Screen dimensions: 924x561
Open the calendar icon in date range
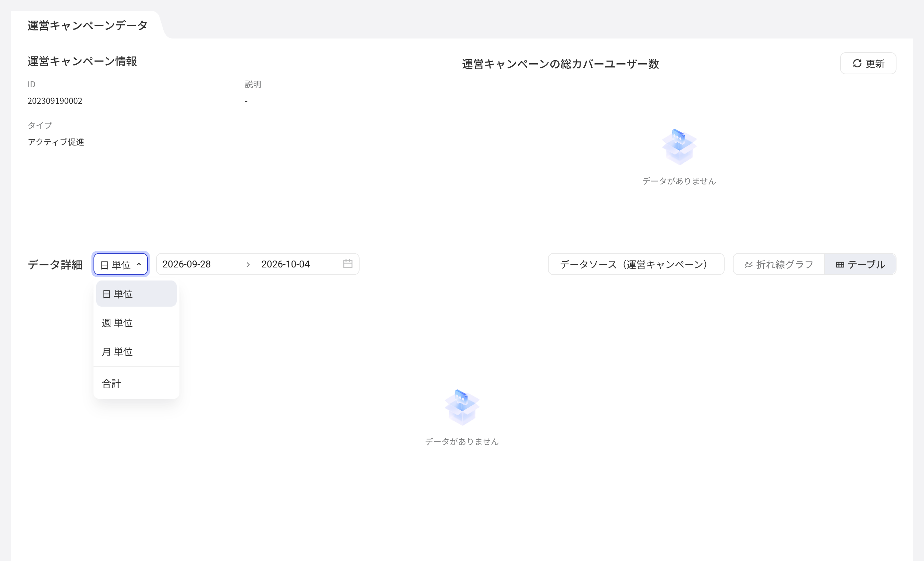348,264
